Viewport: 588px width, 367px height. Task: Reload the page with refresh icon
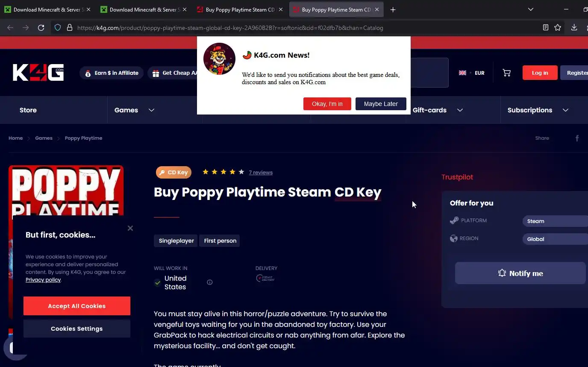[x=41, y=28]
